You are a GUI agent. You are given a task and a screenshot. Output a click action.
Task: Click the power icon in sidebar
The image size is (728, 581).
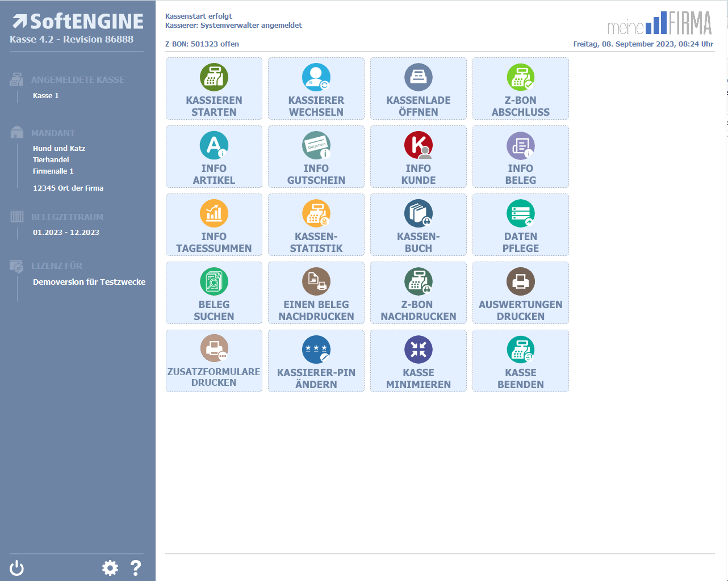coord(17,568)
